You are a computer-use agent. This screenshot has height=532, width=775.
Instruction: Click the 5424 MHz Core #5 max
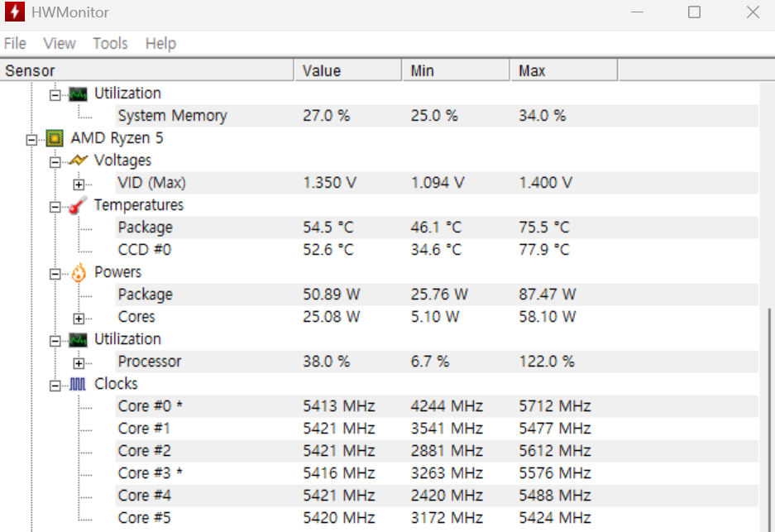(x=555, y=518)
